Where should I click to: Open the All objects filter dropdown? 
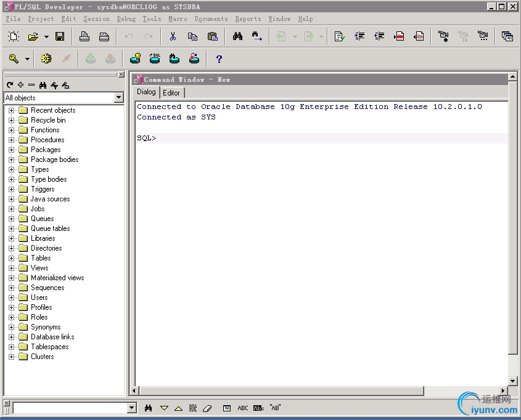pyautogui.click(x=118, y=97)
